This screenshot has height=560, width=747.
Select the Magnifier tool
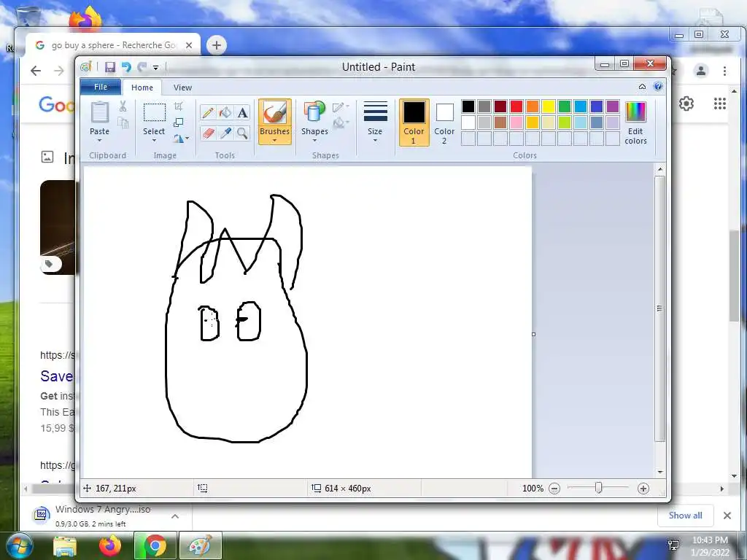(x=242, y=133)
